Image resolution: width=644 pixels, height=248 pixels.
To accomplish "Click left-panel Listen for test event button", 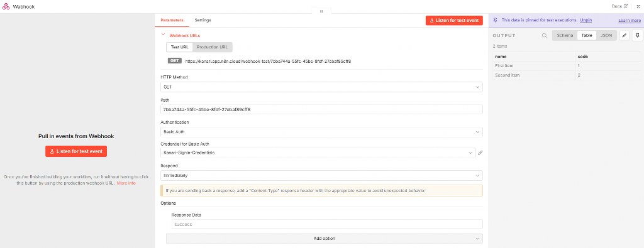I will point(76,151).
